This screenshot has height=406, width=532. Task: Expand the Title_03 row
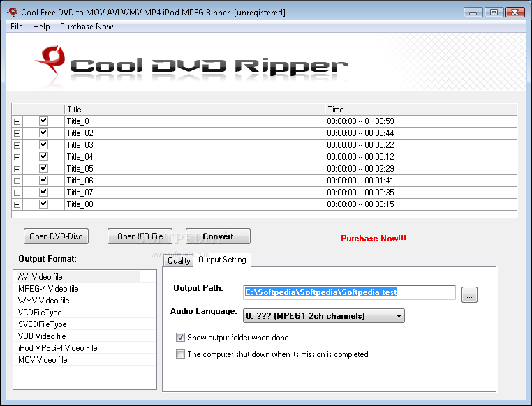pos(17,145)
